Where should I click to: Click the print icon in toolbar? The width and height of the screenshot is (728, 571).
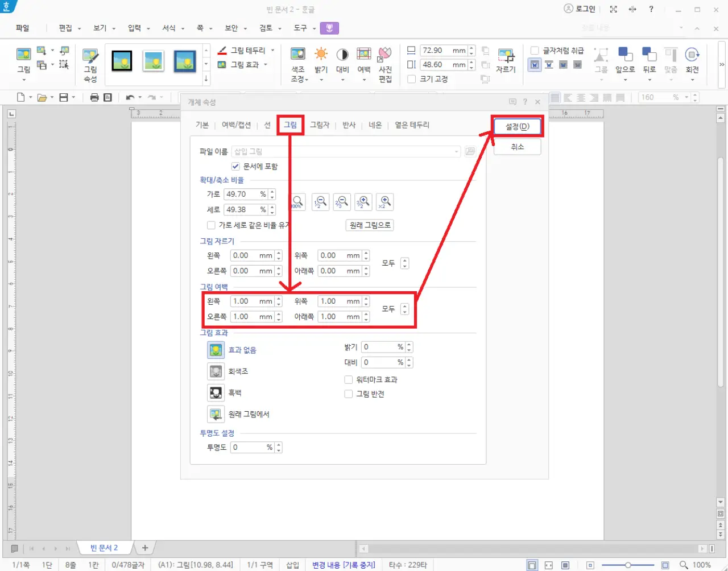click(x=94, y=97)
